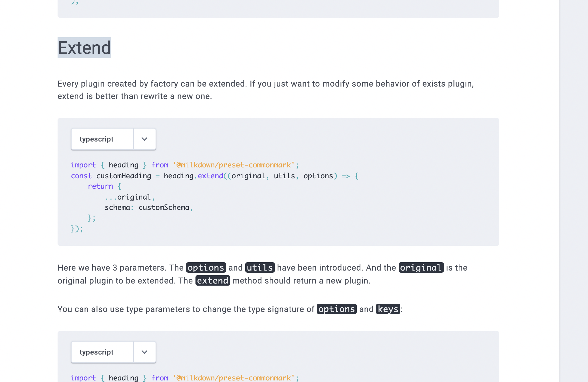The width and height of the screenshot is (588, 382).
Task: Expand the typescript language dropdown on second code block
Action: [144, 352]
